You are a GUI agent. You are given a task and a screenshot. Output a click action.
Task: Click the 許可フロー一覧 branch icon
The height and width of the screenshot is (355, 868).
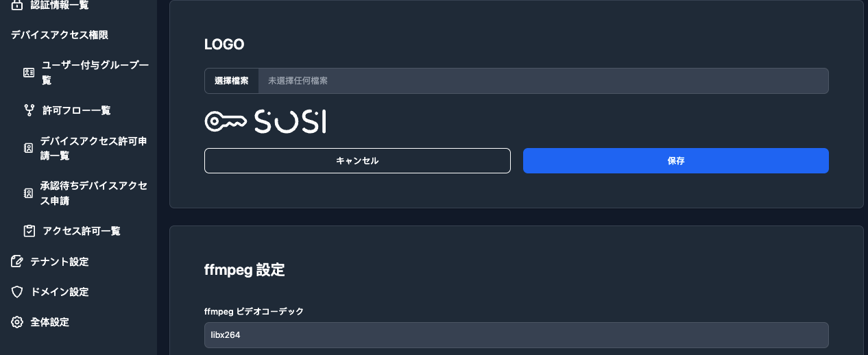[x=29, y=110]
